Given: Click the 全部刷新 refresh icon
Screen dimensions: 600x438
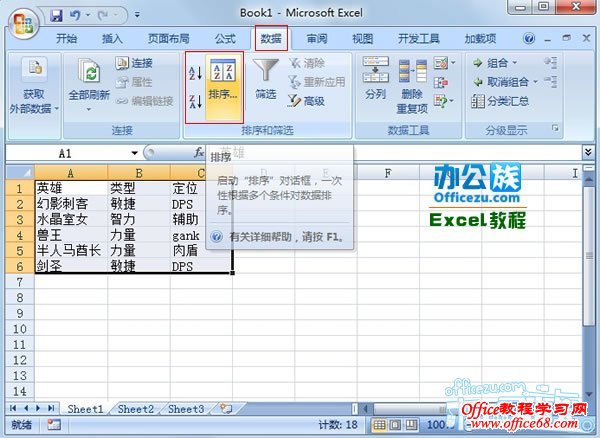Looking at the screenshot, I should pyautogui.click(x=90, y=70).
